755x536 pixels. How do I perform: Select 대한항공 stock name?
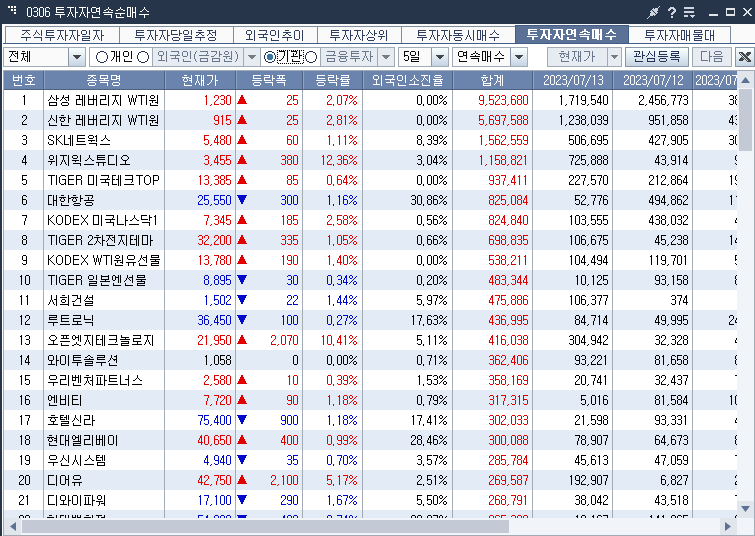click(71, 200)
